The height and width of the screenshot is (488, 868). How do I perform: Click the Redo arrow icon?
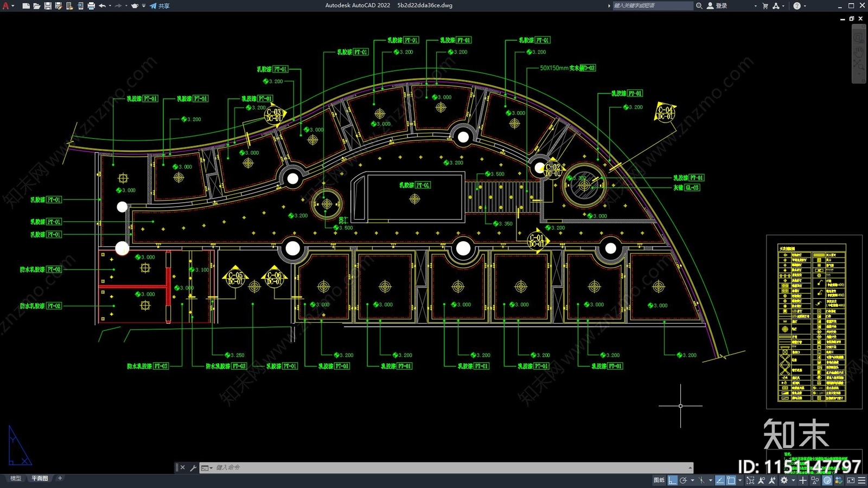tap(118, 6)
